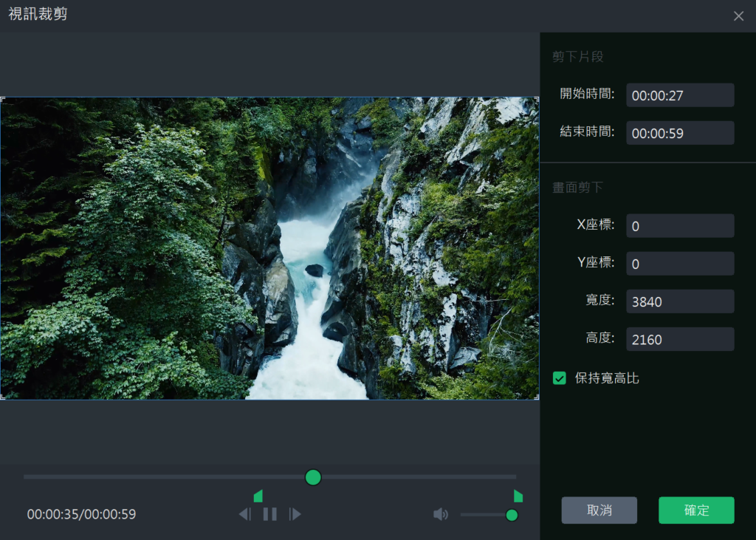The image size is (756, 540).
Task: Click the waterfall video preview
Action: [x=269, y=248]
